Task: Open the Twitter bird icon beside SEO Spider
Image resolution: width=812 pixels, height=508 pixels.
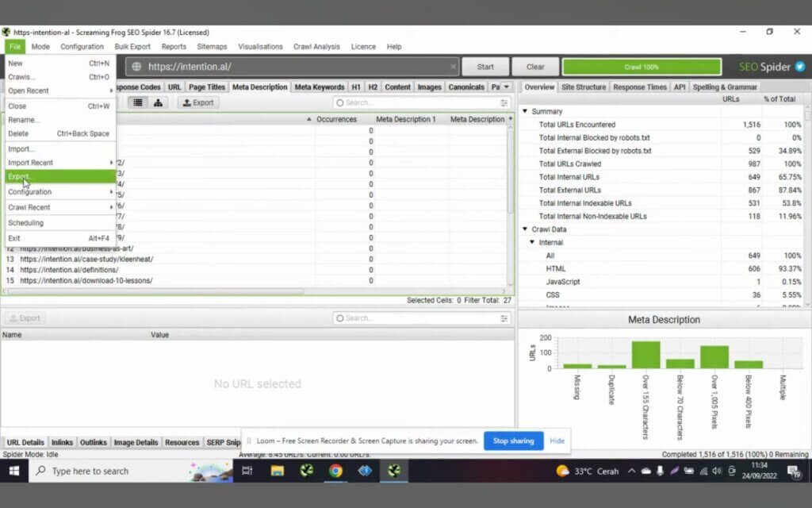Action: (800, 67)
